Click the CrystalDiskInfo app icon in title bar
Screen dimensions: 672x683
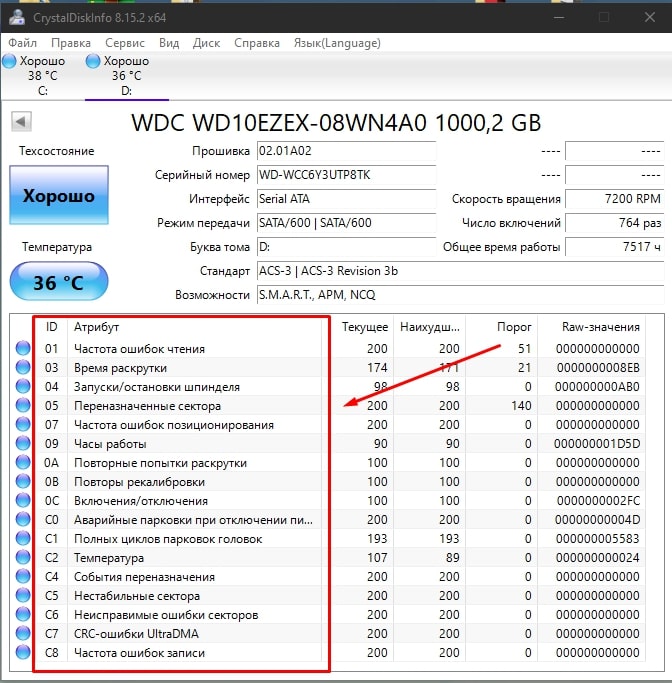coord(18,17)
